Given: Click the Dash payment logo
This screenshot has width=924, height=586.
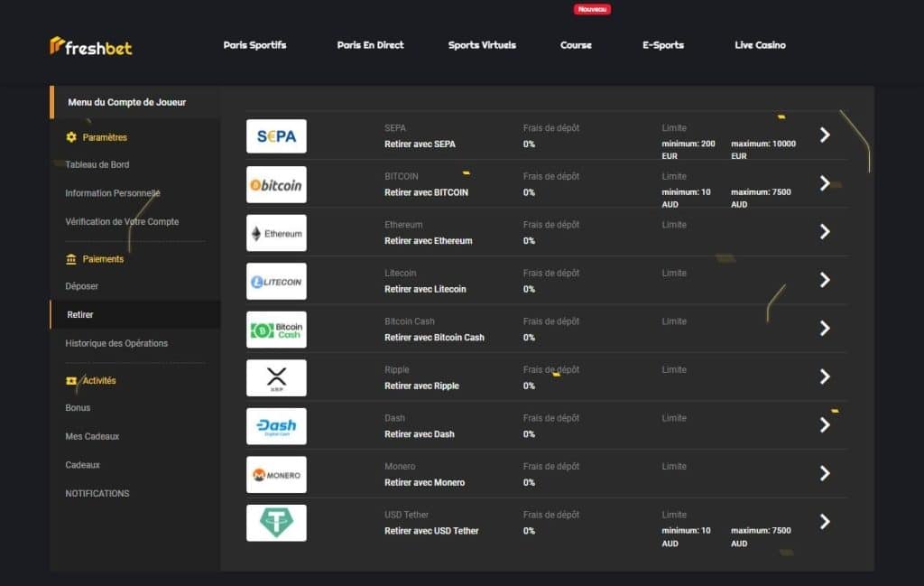Looking at the screenshot, I should (276, 426).
